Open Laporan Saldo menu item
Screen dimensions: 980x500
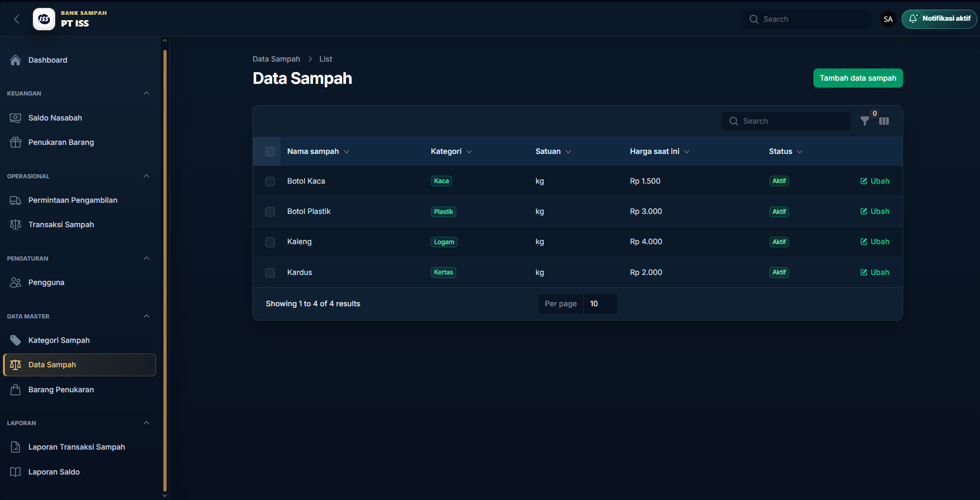pos(80,472)
